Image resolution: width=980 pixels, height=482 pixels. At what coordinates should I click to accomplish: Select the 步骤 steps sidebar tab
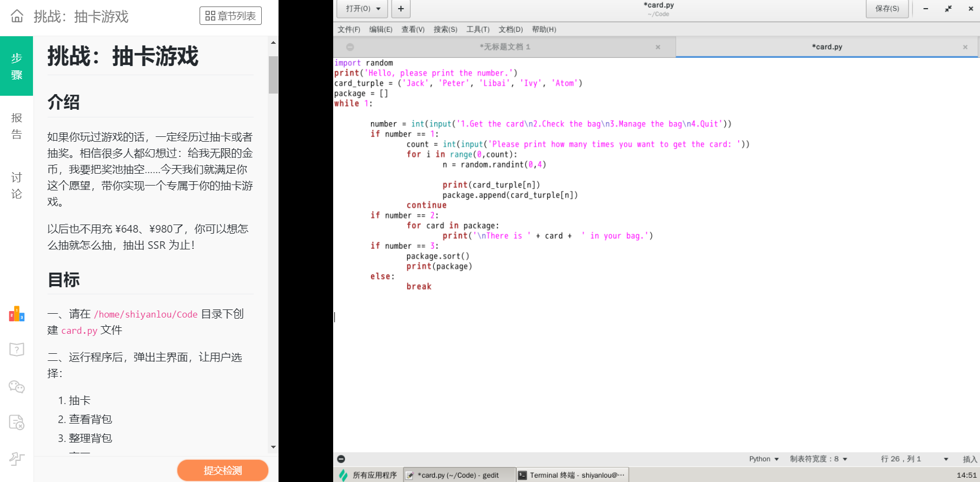pos(17,66)
